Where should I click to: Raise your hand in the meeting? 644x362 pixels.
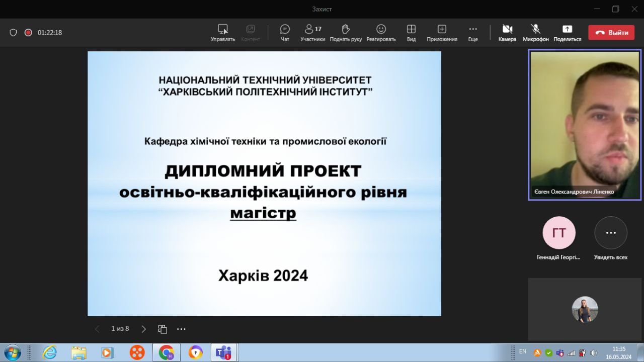click(x=346, y=33)
